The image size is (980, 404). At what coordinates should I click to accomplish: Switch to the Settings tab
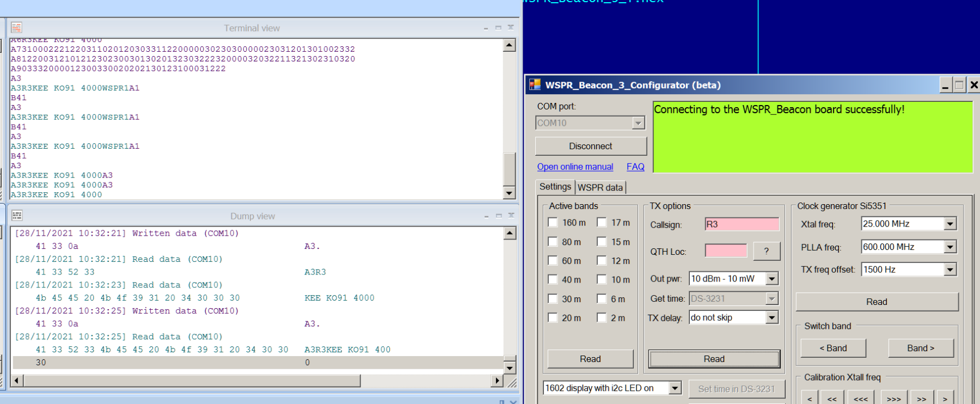click(x=555, y=187)
